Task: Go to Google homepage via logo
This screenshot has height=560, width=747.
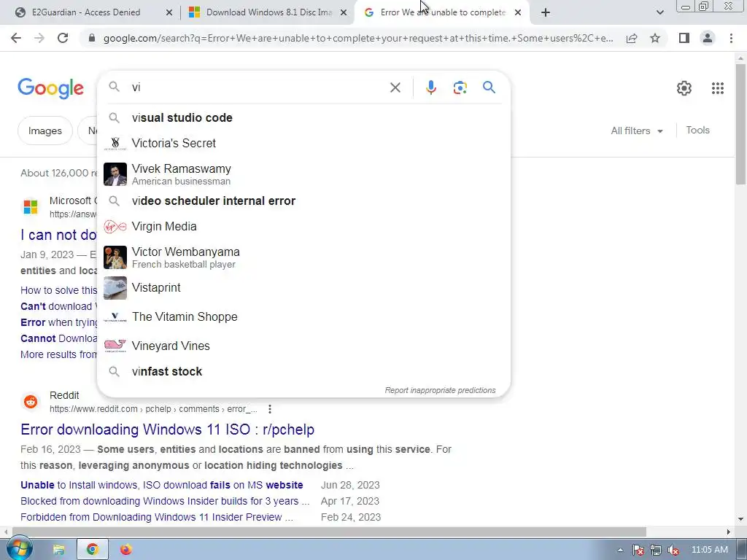Action: point(50,88)
